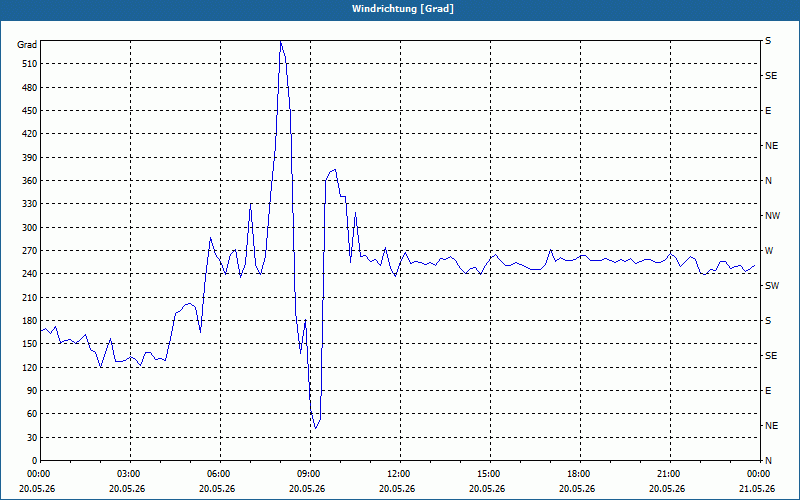The height and width of the screenshot is (500, 800).
Task: Select the 210 degree axis label
Action: [x=30, y=297]
